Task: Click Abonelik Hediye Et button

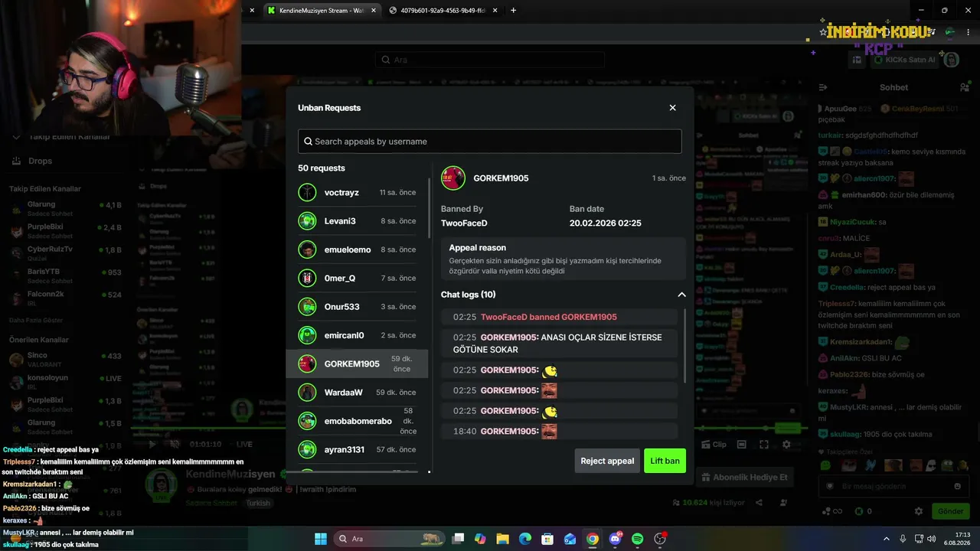Action: click(743, 478)
